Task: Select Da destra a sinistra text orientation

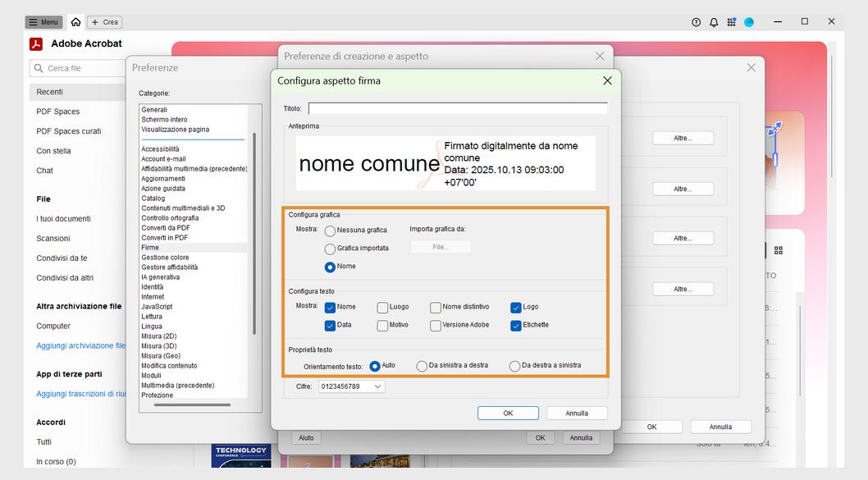Action: click(515, 367)
